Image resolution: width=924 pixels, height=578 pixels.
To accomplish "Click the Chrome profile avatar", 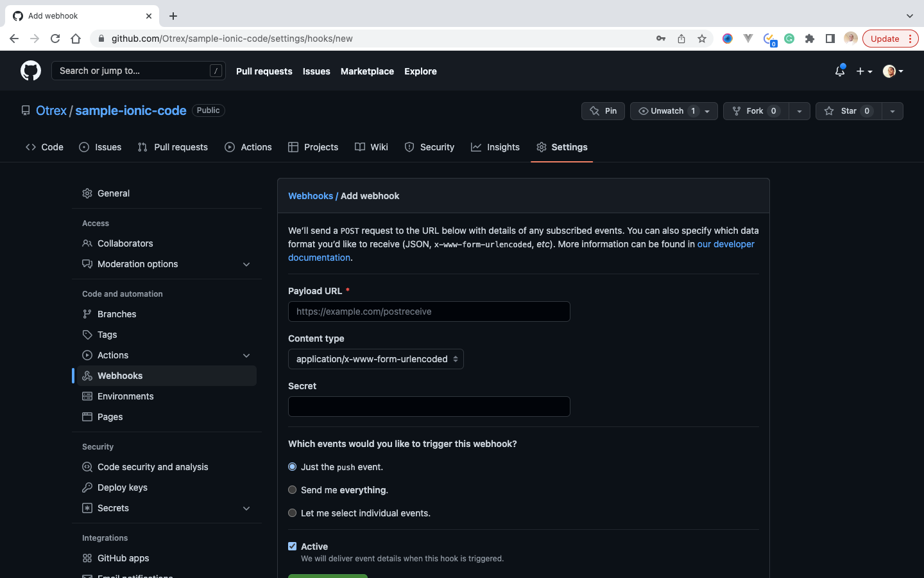I will (x=851, y=39).
